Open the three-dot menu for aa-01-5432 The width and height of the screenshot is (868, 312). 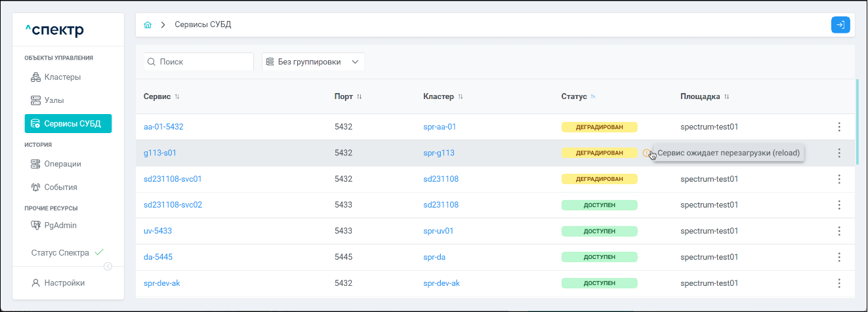click(x=839, y=127)
